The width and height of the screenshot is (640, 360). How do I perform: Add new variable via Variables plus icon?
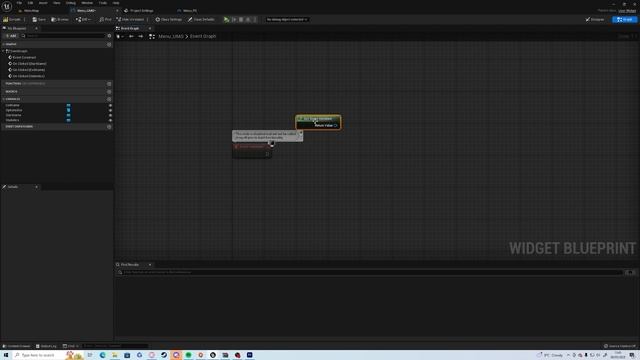click(109, 99)
